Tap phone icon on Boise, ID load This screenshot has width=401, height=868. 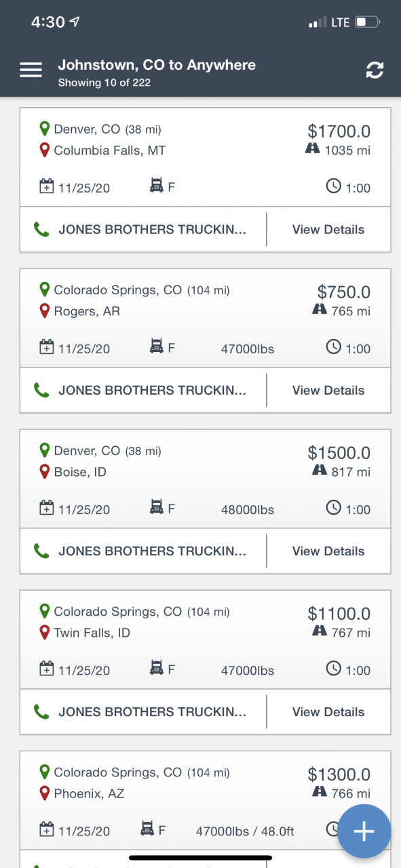coord(41,551)
